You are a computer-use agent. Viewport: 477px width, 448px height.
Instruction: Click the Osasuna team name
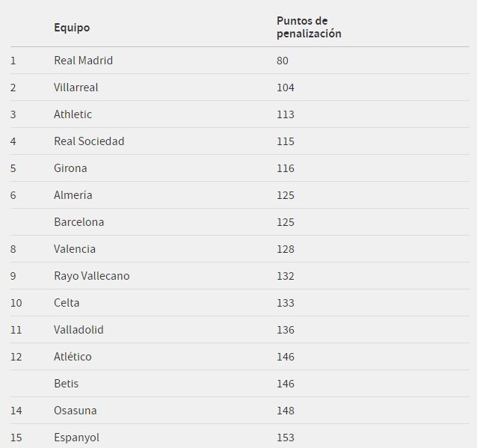(x=76, y=411)
